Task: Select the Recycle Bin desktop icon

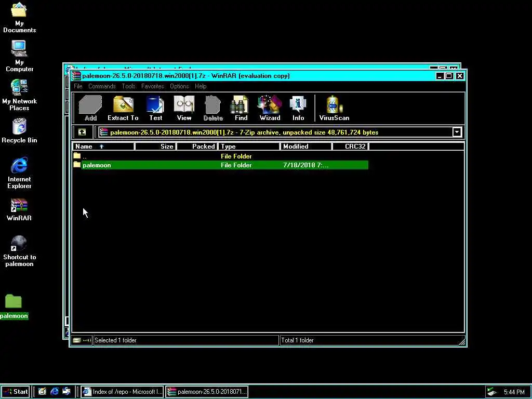Action: (19, 130)
